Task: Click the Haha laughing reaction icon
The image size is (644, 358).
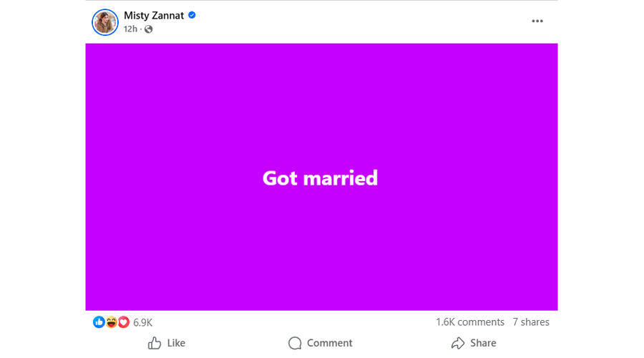Action: [x=111, y=322]
